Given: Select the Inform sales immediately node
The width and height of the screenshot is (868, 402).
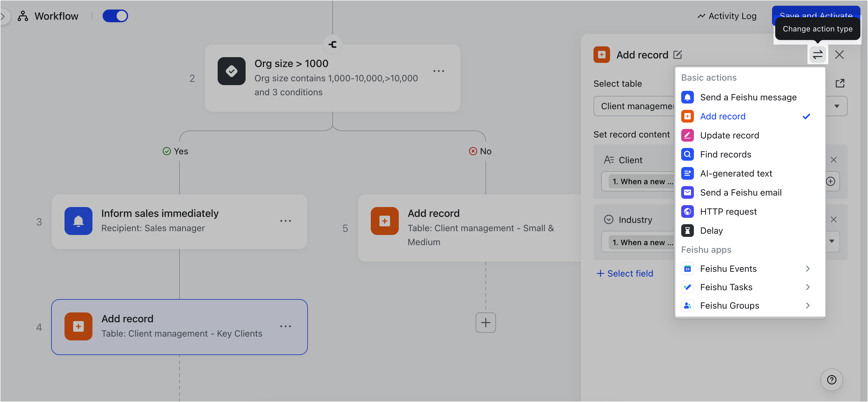Looking at the screenshot, I should 179,222.
